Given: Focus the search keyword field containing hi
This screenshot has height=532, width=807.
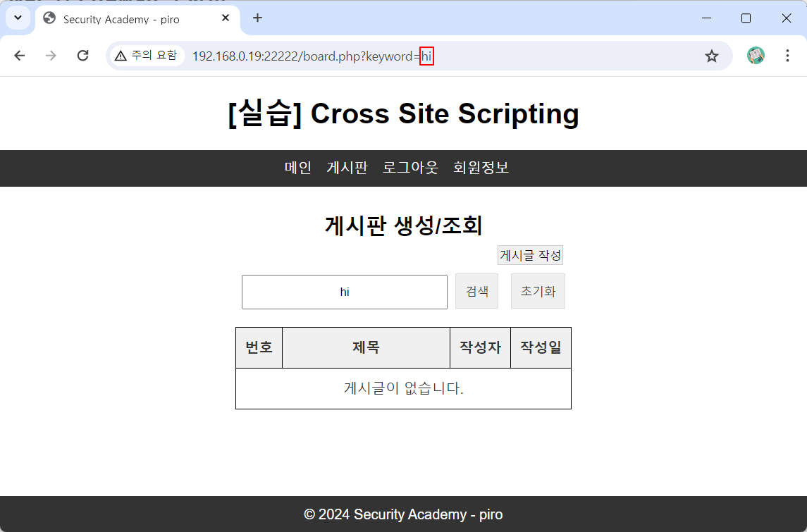Looking at the screenshot, I should 345,292.
